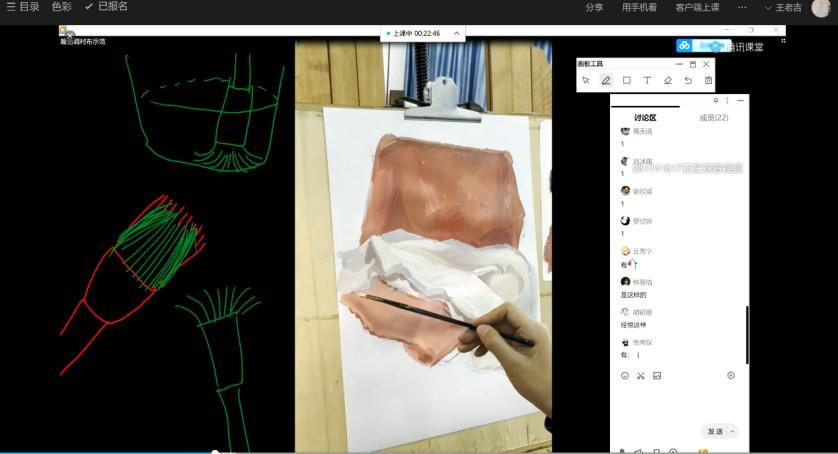Select the pen tool in drawing toolbar
838x454 pixels.
click(x=606, y=80)
